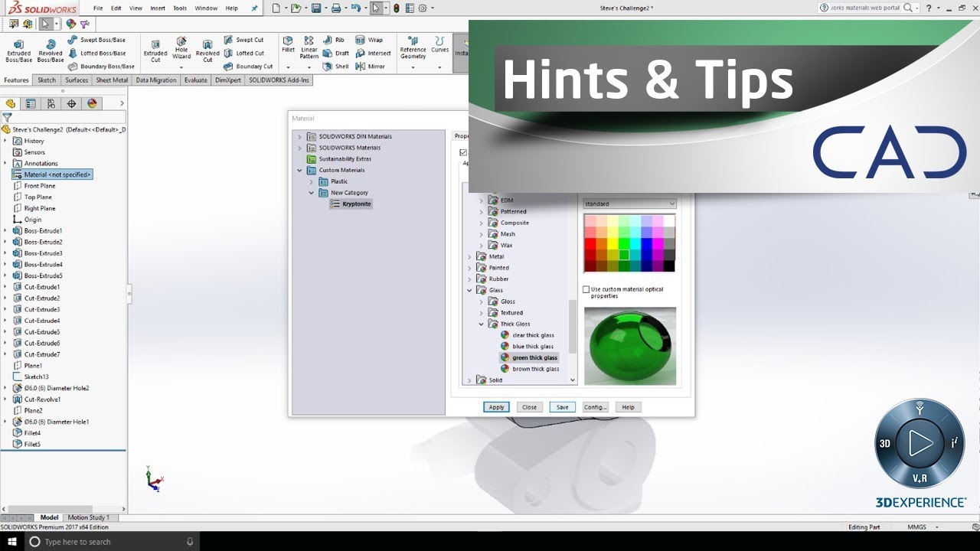This screenshot has height=551, width=980.
Task: Click the Apply button
Action: coord(496,407)
